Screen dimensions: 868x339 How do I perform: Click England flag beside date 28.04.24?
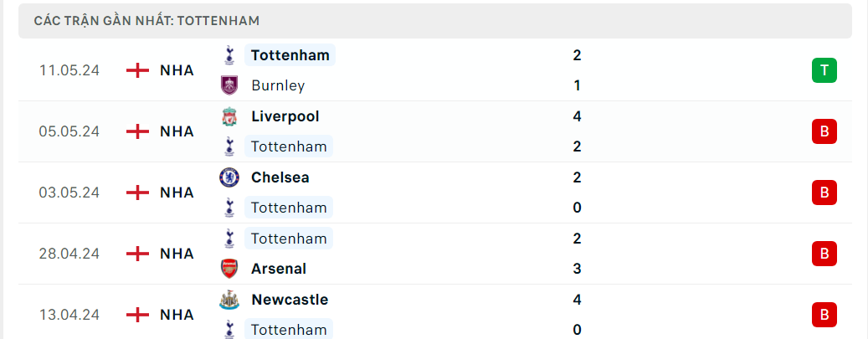coord(137,254)
